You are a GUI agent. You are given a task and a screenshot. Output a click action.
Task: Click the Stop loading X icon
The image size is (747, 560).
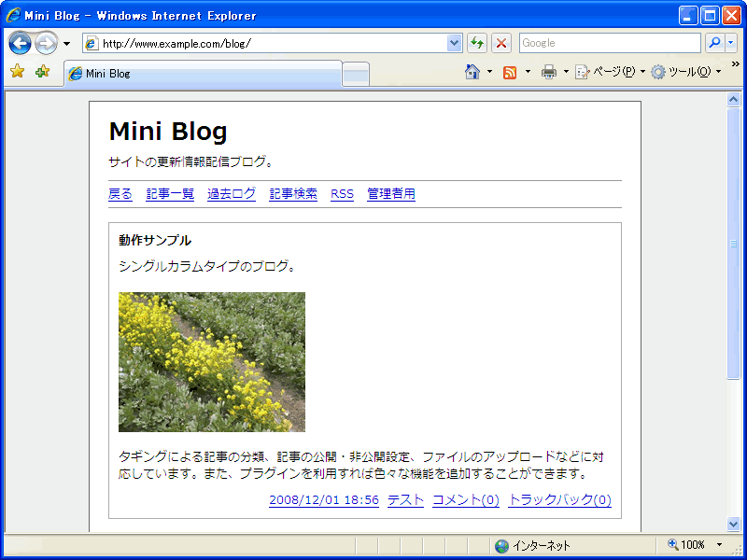coord(501,43)
